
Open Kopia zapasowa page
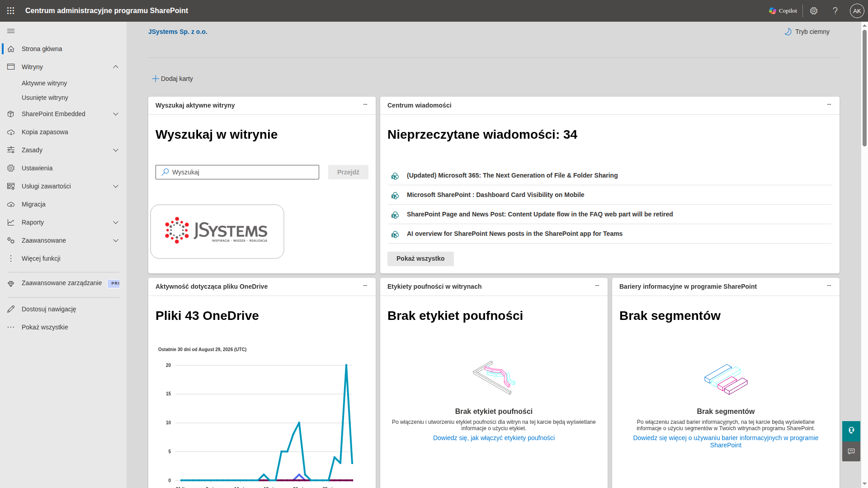pyautogui.click(x=45, y=132)
